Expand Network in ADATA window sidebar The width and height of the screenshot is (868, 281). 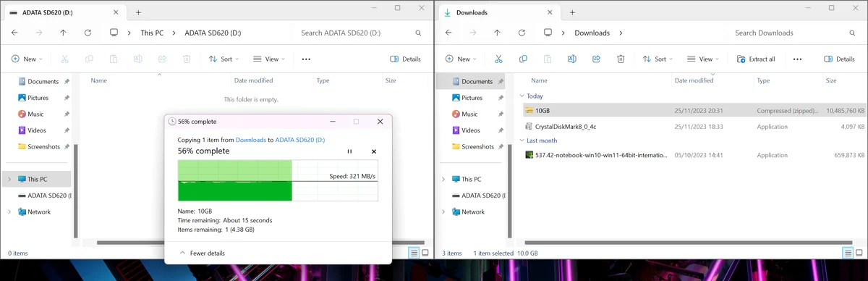point(9,212)
